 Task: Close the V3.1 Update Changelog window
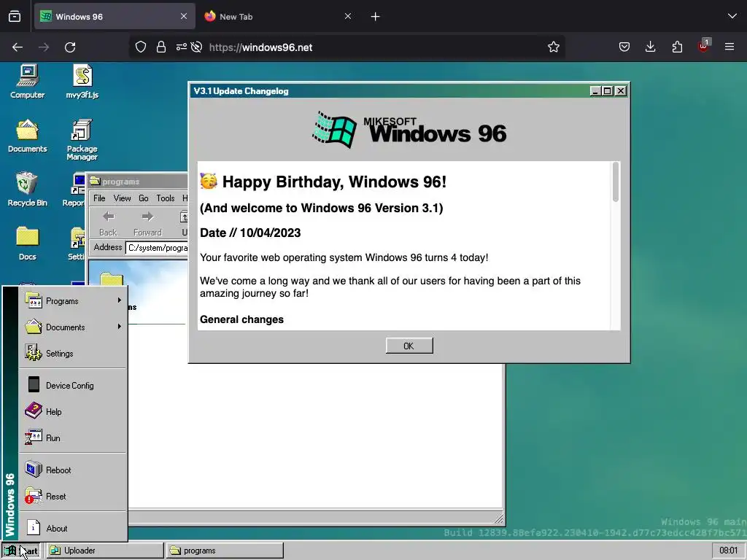tap(620, 91)
